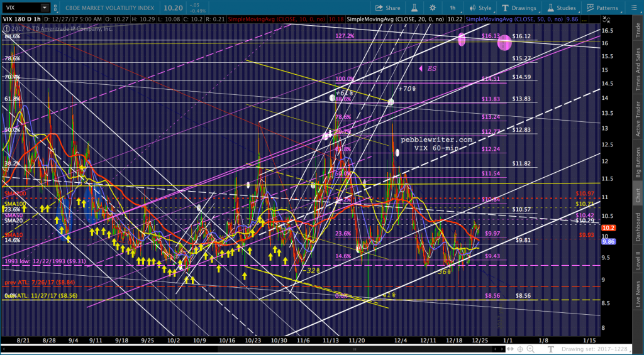
Task: Click the ES magenta arrow label
Action: pos(428,68)
